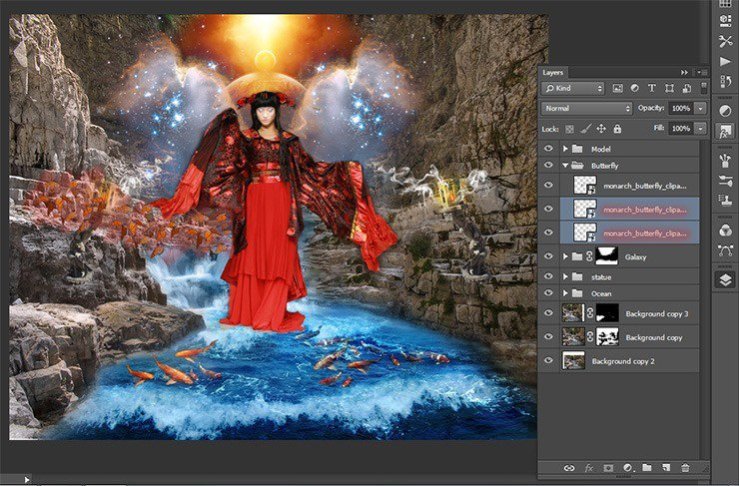Open the Brush panel in dock

[x=725, y=181]
